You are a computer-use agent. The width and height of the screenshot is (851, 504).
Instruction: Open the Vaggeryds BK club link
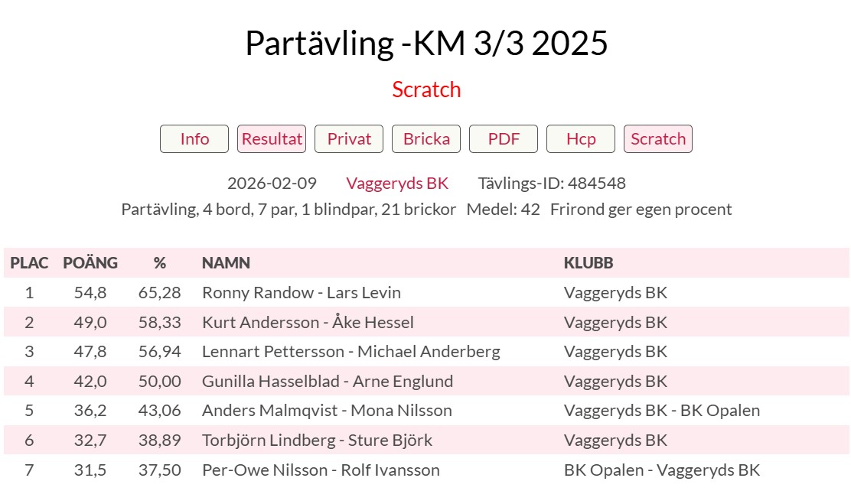[x=397, y=184]
